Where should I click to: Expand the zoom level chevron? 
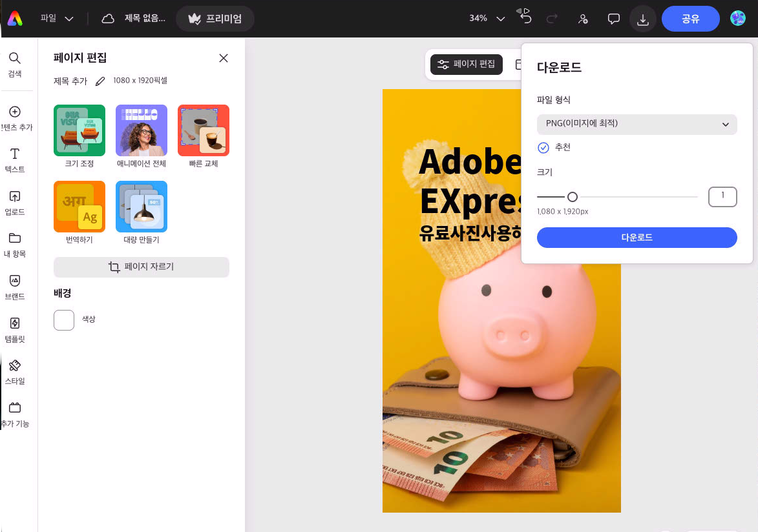[501, 19]
